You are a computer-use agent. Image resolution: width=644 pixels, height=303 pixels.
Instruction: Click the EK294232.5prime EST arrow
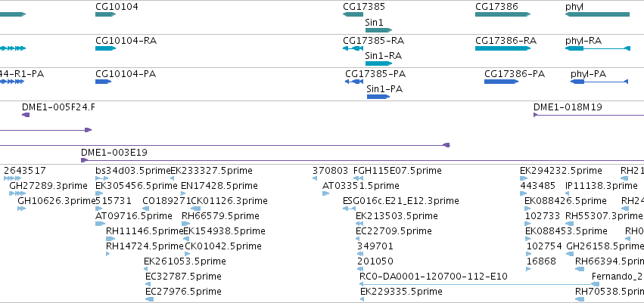click(x=524, y=178)
